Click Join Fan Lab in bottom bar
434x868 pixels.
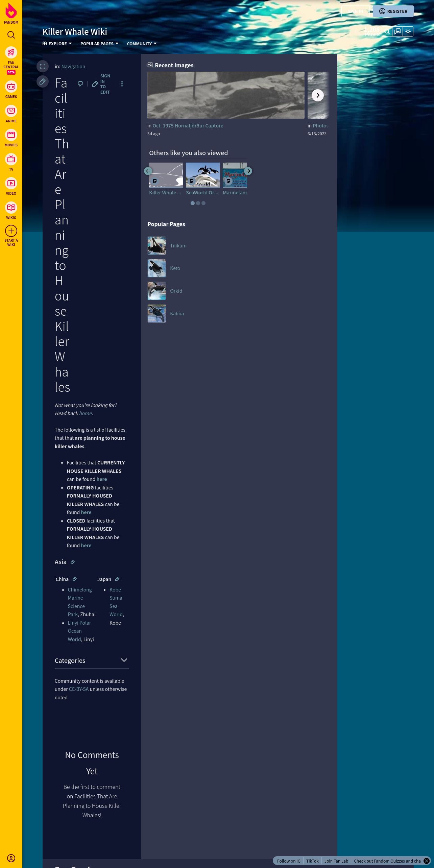[336, 861]
